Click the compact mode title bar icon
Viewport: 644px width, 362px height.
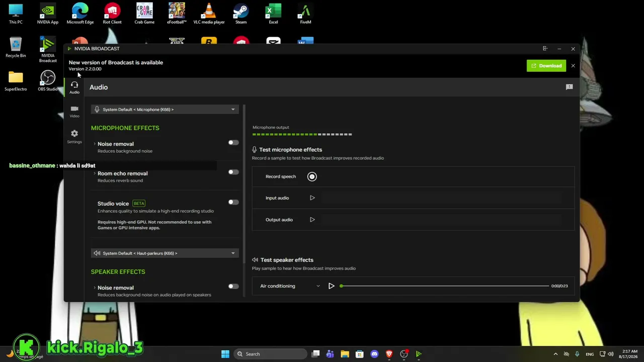click(545, 49)
